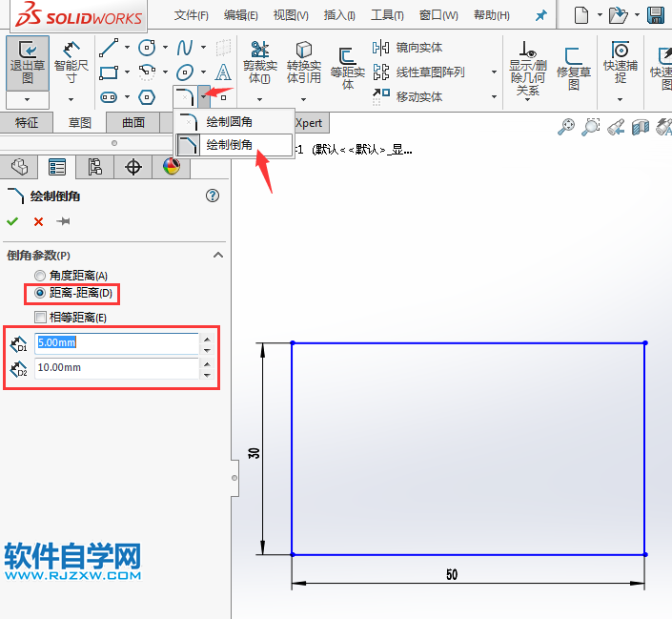Viewport: 672px width, 619px height.
Task: Click the New document icon
Action: (x=581, y=15)
